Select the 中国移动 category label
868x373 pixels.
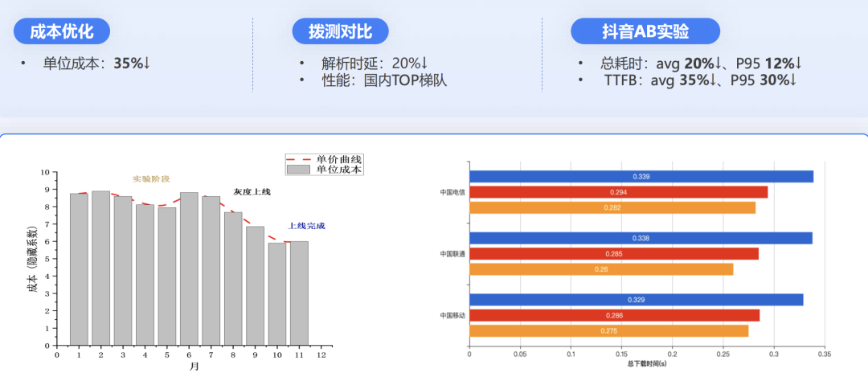point(452,315)
